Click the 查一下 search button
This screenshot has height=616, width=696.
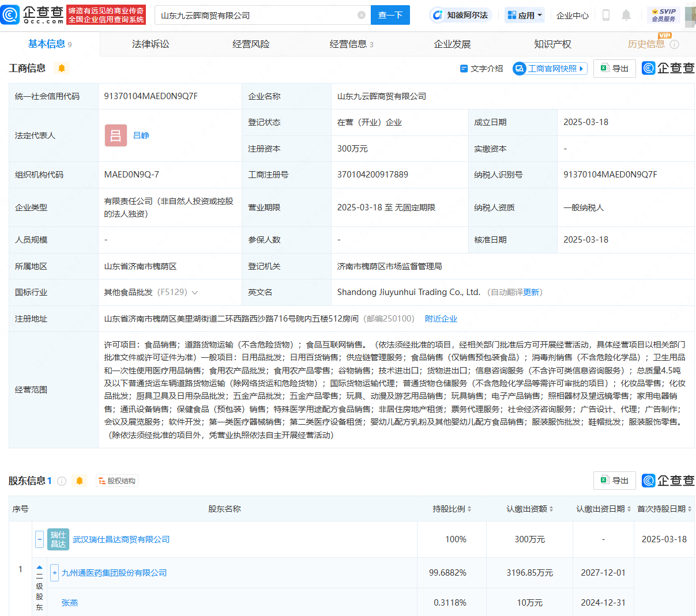click(x=390, y=15)
